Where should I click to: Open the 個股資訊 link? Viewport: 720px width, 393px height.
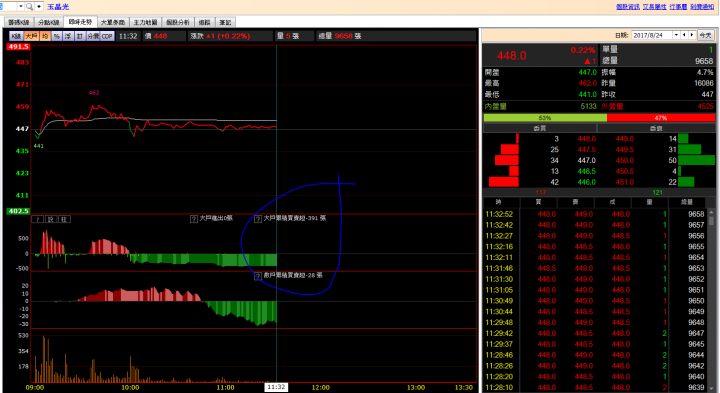tap(628, 6)
